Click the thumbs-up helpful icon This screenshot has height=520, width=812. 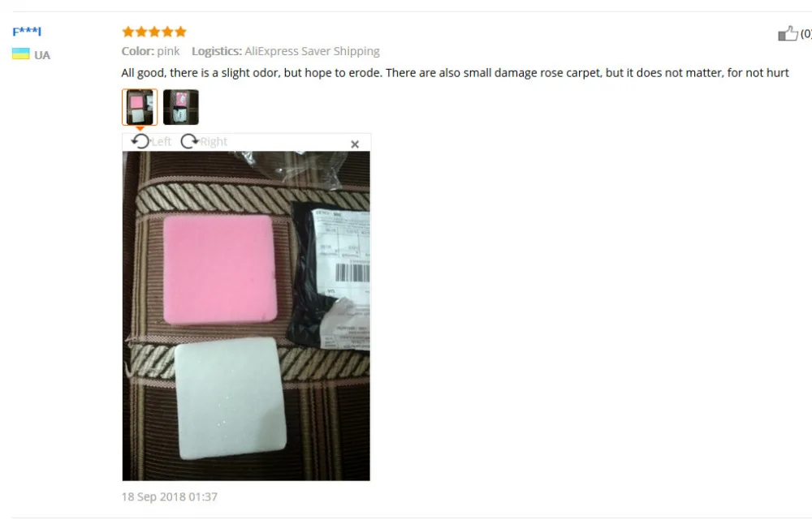[788, 33]
